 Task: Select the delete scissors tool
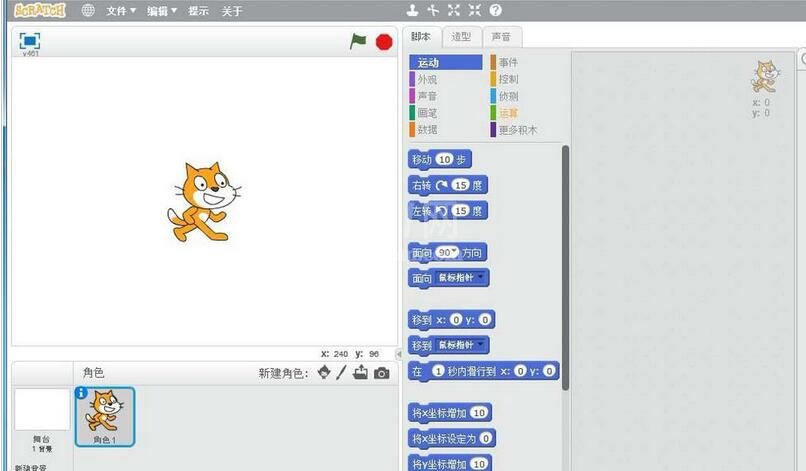tap(433, 10)
